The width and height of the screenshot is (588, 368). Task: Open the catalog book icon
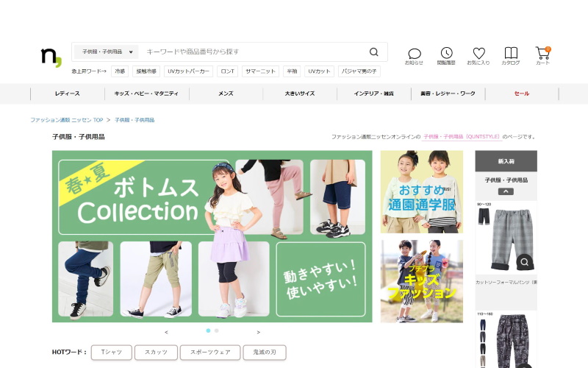(x=510, y=53)
